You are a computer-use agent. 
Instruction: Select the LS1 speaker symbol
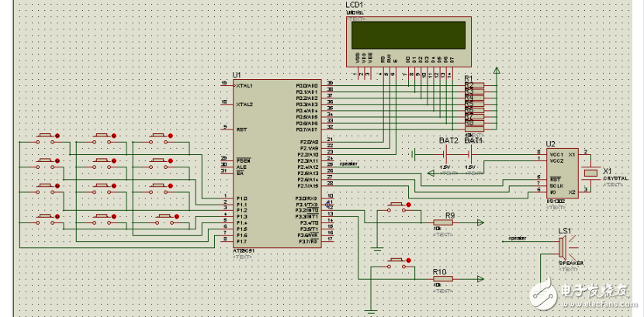tap(563, 248)
